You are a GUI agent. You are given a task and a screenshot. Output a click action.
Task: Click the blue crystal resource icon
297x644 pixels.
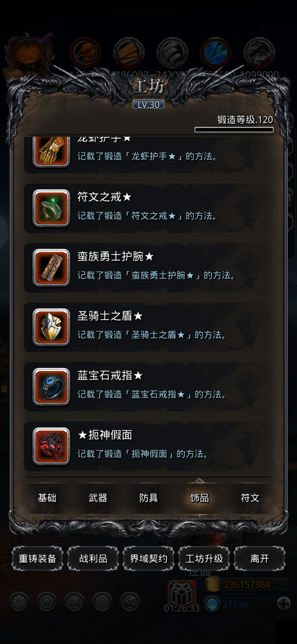[215, 53]
